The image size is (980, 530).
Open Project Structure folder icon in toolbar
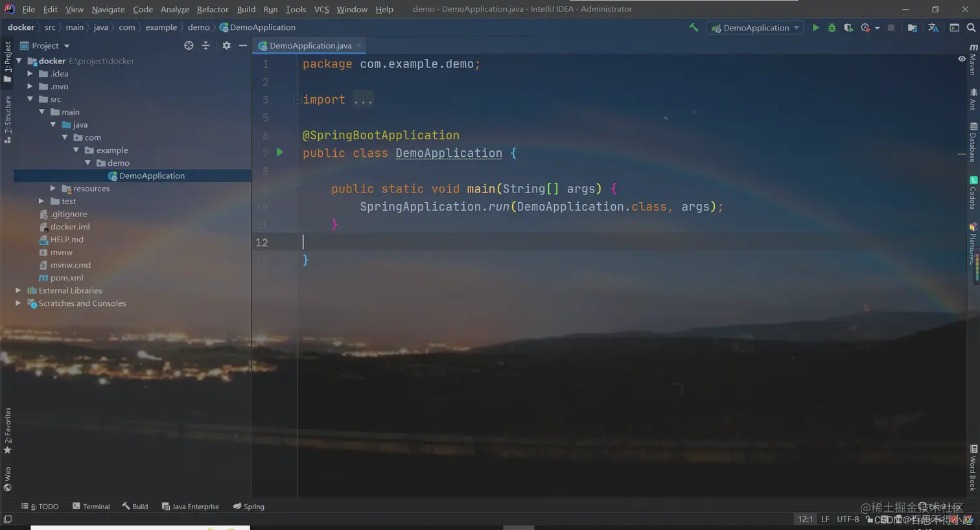point(913,28)
